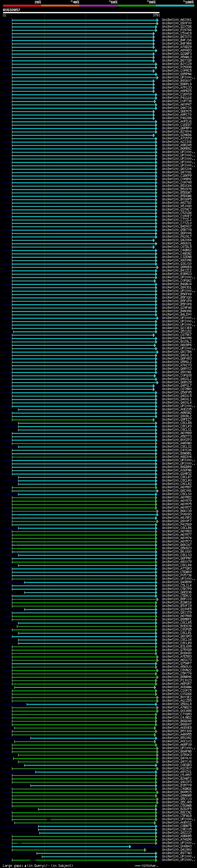Image resolution: width=197 pixels, height=868 pixels.
Task: Click hit label UniRef100_Q9XVF7
Action: point(177,521)
